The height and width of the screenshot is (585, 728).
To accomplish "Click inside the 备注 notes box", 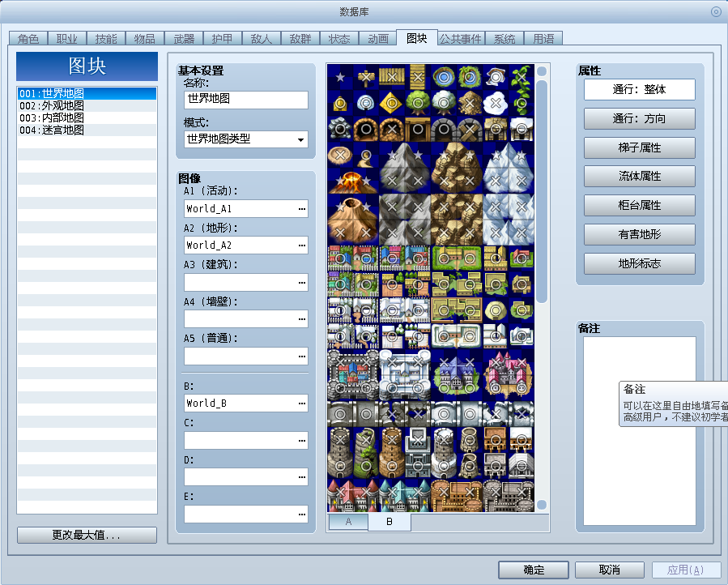I will [x=639, y=431].
